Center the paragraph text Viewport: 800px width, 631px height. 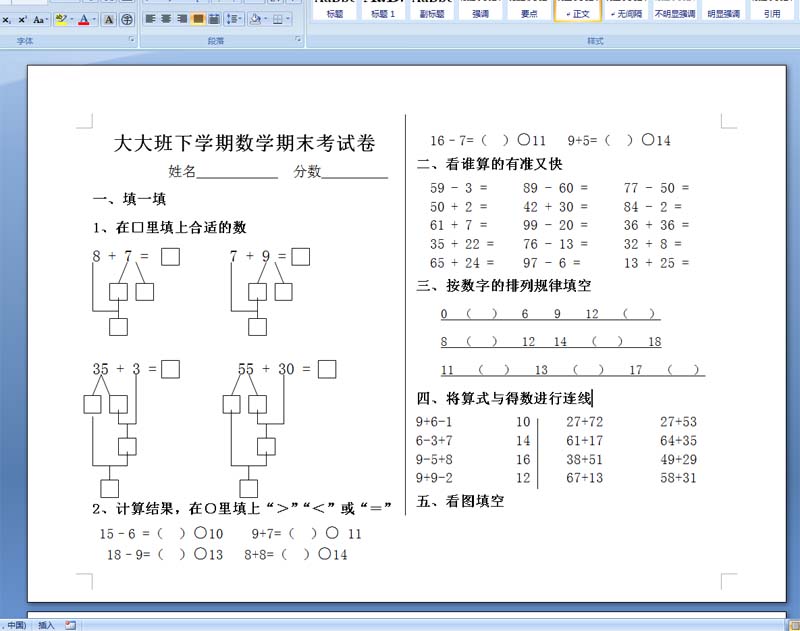point(166,19)
